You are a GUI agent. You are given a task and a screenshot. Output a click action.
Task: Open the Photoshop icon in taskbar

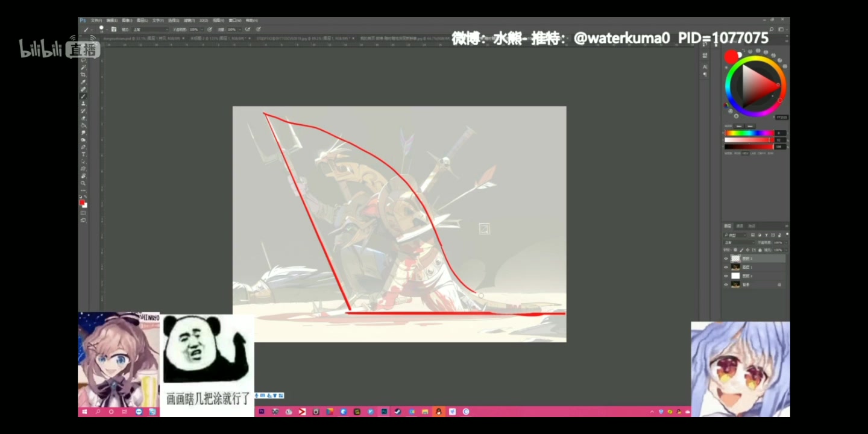pyautogui.click(x=385, y=412)
